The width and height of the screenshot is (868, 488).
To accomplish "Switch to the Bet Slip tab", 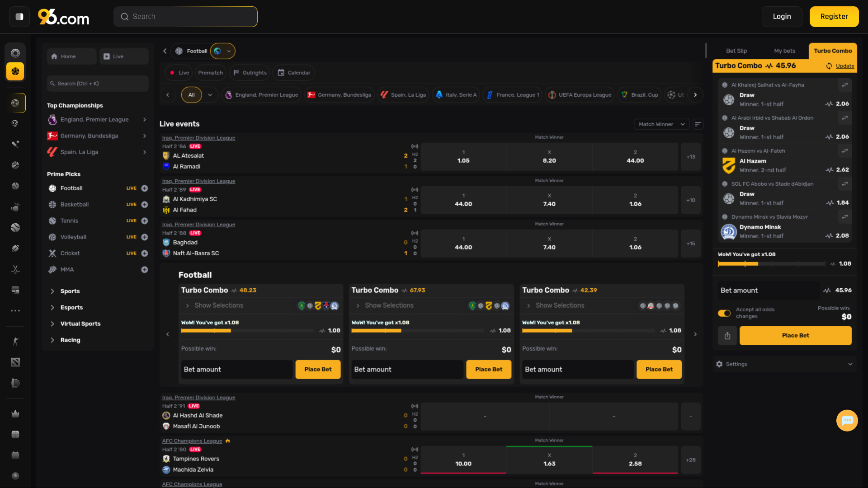I will [736, 51].
